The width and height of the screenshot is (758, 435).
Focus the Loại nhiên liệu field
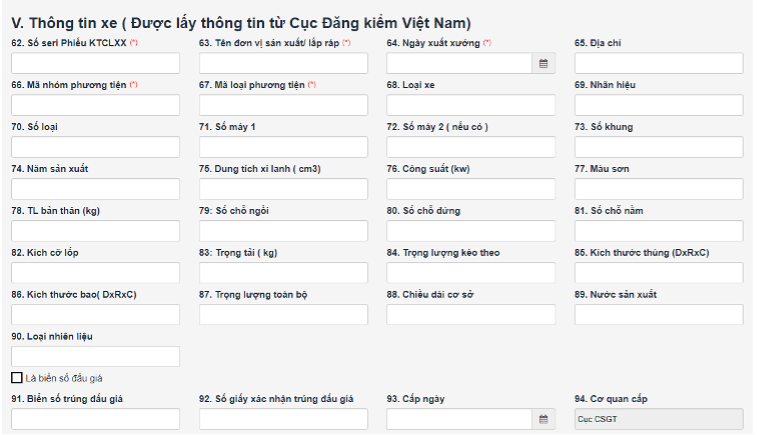[95, 356]
